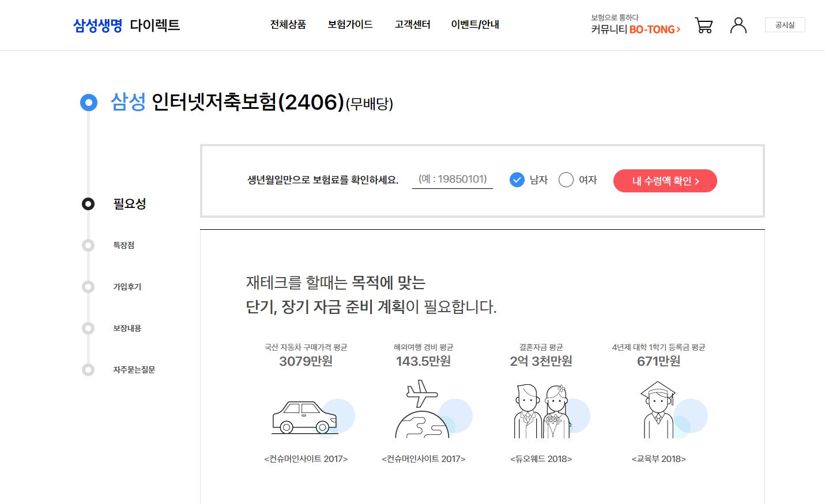Click the 보장내용 step marker dot
Image resolution: width=825 pixels, height=504 pixels.
point(88,328)
